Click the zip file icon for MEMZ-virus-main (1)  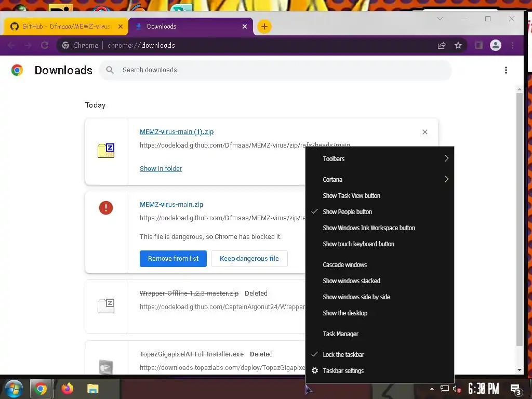106,151
